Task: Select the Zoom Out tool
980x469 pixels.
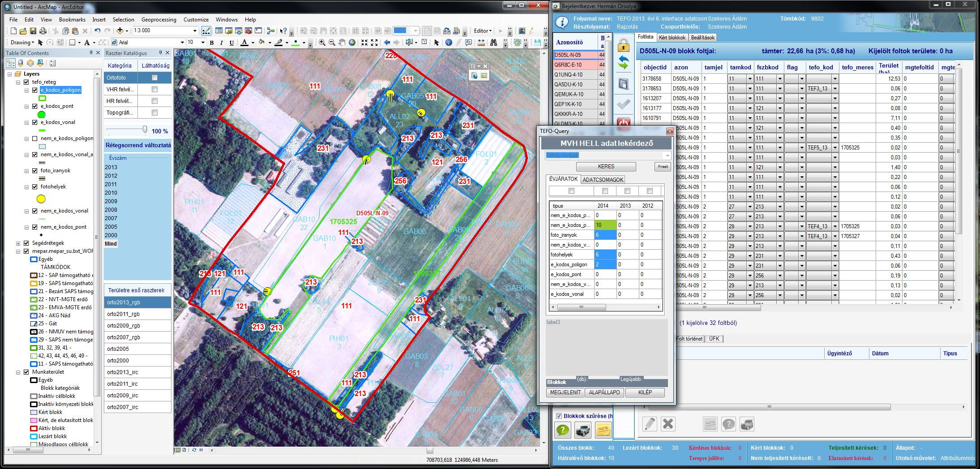Action: click(x=332, y=43)
